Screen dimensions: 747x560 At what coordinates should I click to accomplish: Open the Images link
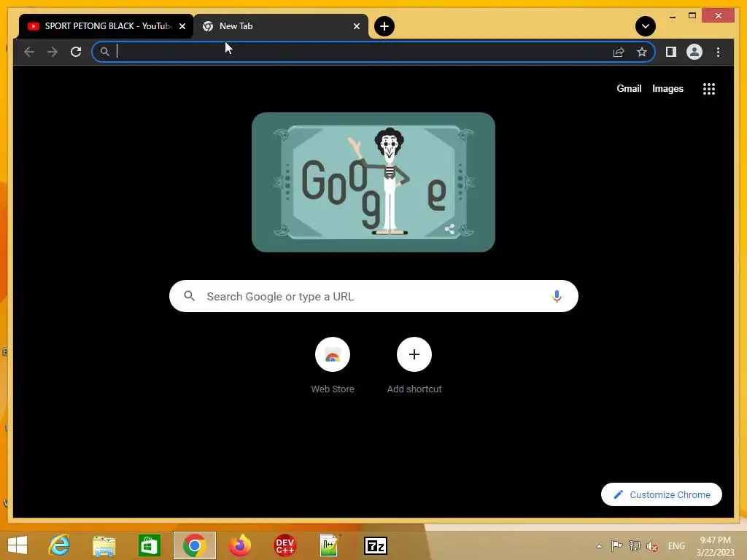pos(667,88)
